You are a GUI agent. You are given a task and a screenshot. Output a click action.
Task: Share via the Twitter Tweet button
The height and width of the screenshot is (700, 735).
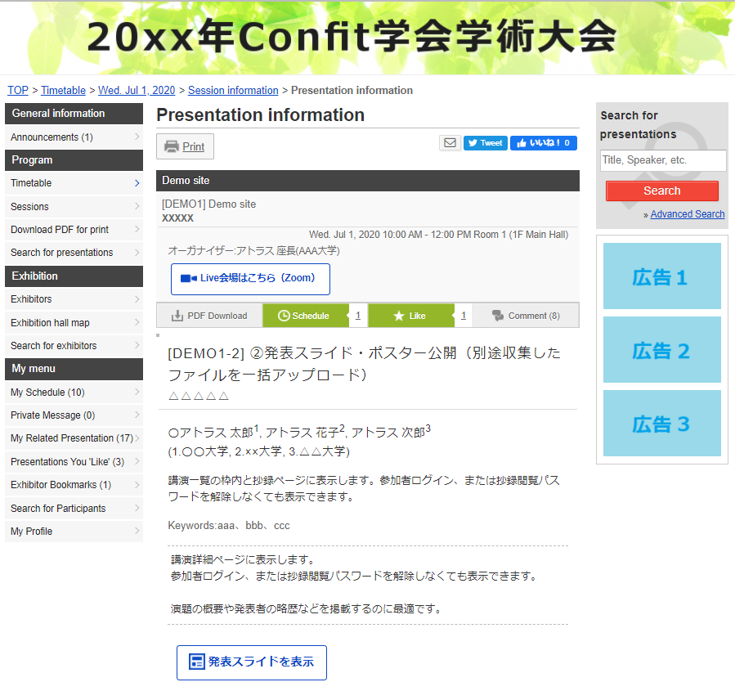[485, 143]
